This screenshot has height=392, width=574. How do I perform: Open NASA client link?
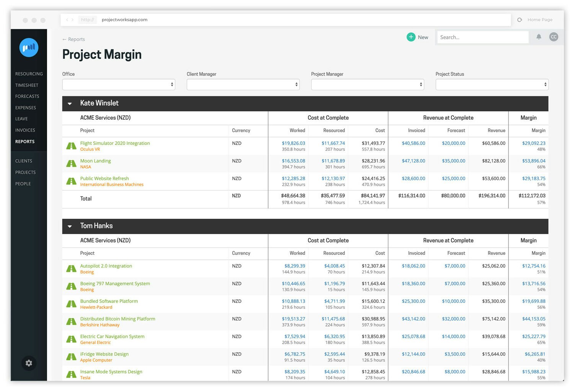(x=86, y=167)
